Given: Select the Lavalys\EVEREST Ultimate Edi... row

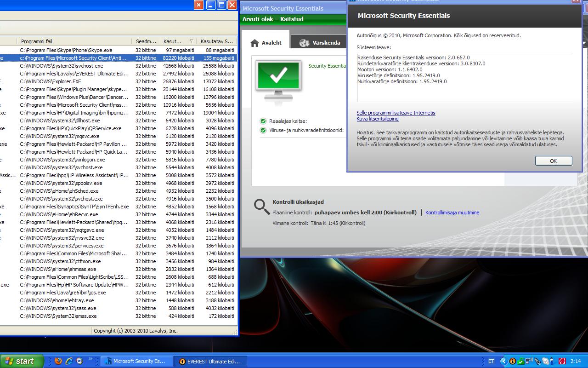Looking at the screenshot, I should tap(119, 74).
